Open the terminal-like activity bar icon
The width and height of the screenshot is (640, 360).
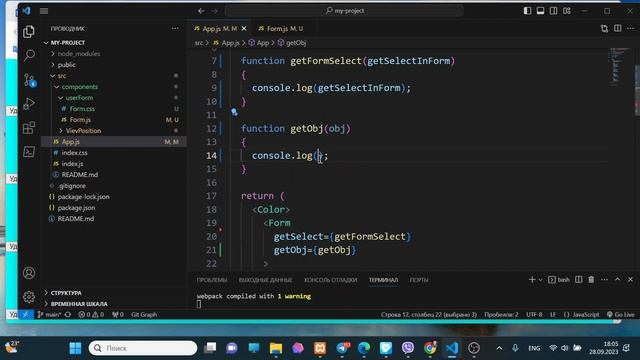[x=29, y=152]
